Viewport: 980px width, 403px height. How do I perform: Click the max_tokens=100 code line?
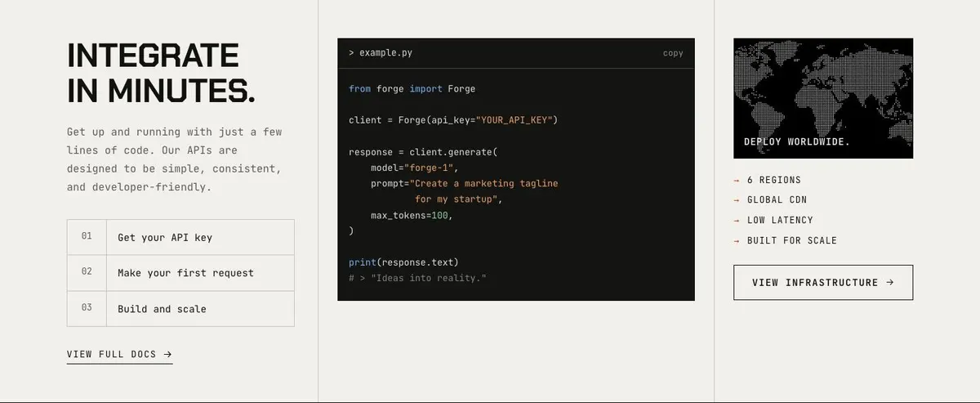[x=412, y=215]
